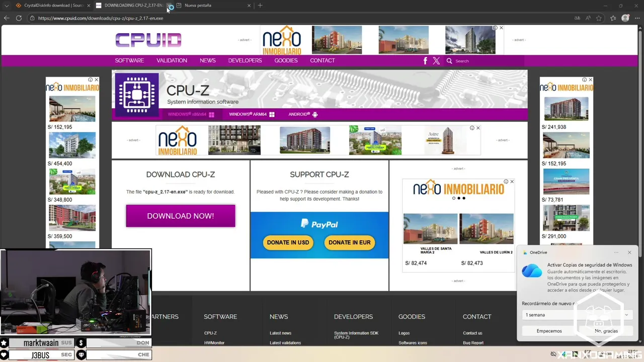Click the CPUID logo
The height and width of the screenshot is (362, 644).
coord(148,40)
